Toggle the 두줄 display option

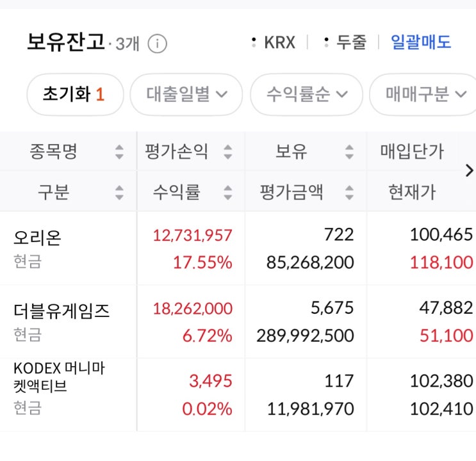click(346, 43)
